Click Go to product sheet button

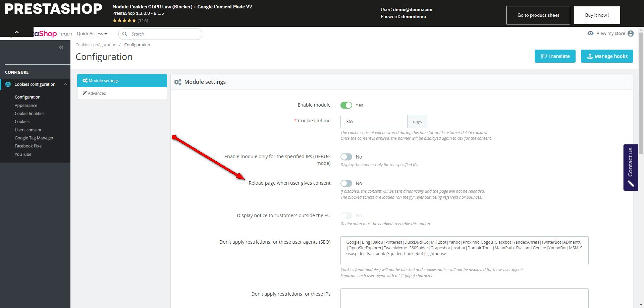coord(538,15)
